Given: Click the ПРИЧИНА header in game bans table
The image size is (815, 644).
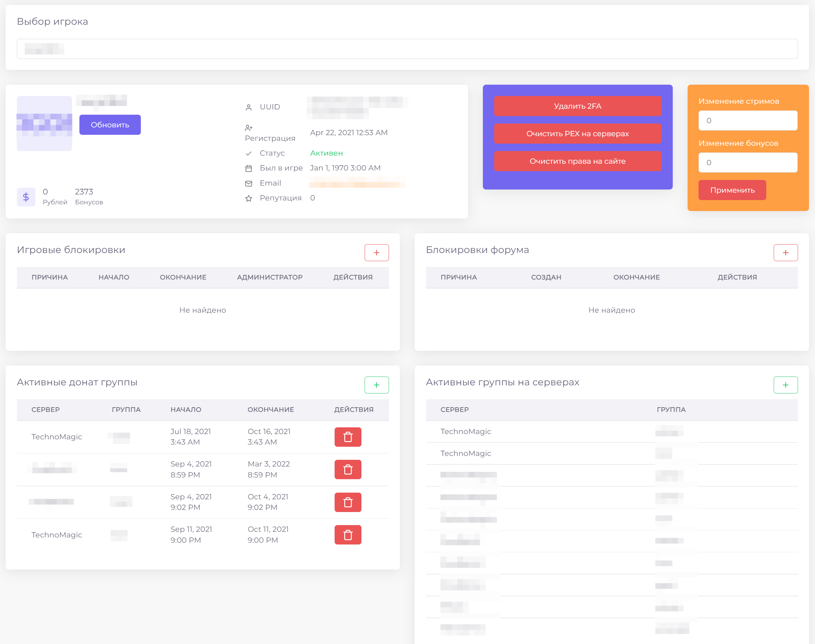Looking at the screenshot, I should pyautogui.click(x=50, y=277).
